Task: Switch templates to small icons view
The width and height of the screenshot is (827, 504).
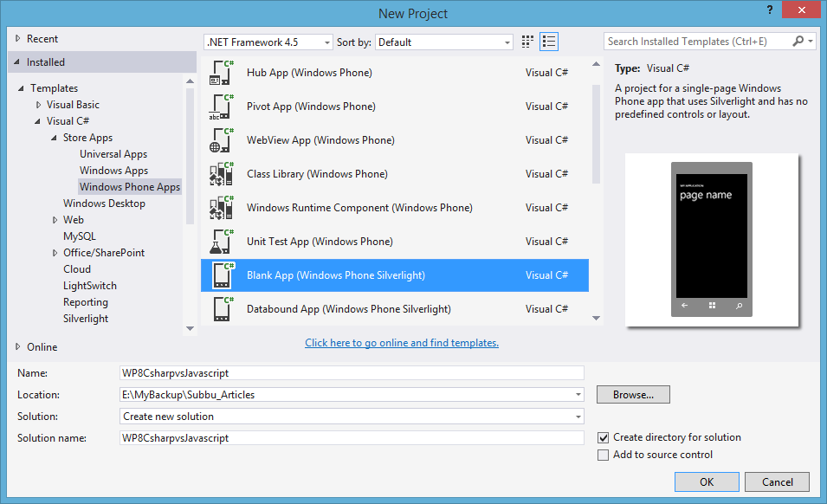Action: (x=527, y=41)
